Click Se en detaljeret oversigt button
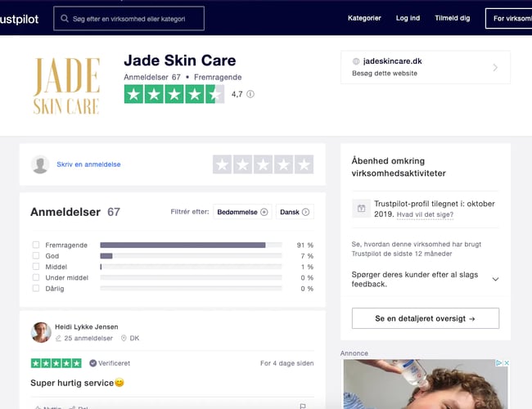 [x=426, y=318]
